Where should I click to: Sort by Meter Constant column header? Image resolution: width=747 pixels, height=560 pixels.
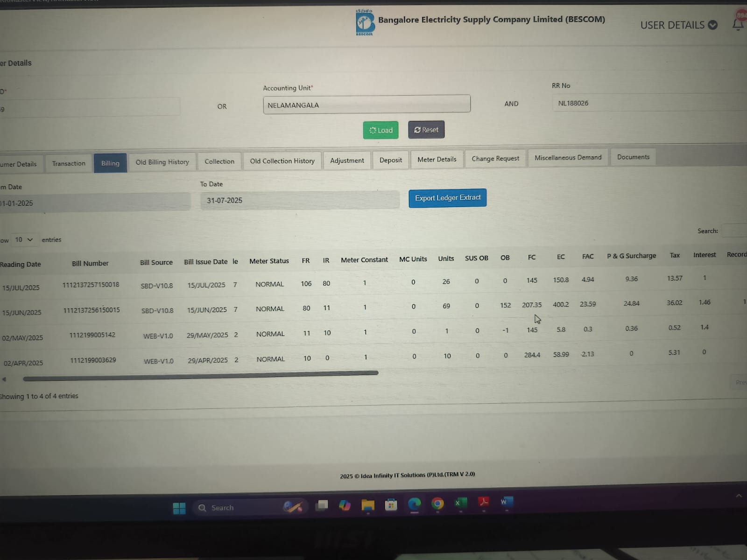364,260
